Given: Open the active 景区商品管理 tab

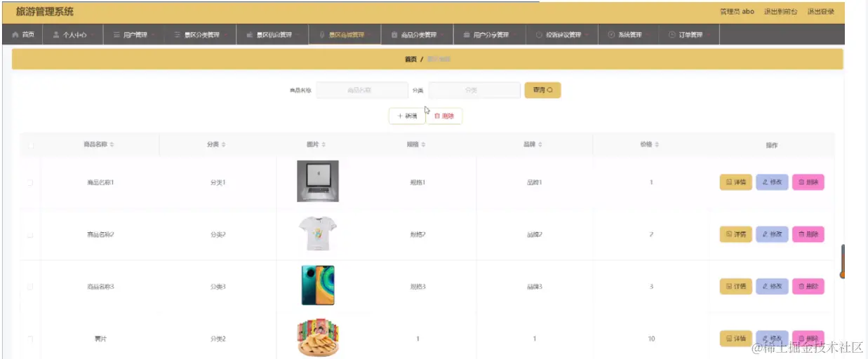Looking at the screenshot, I should pos(345,34).
